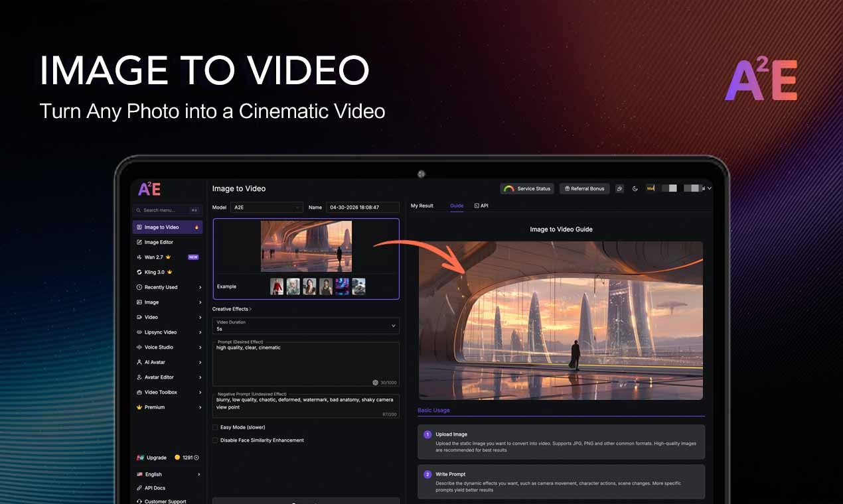Click the crown icon next to Kling 3.0

pos(170,272)
